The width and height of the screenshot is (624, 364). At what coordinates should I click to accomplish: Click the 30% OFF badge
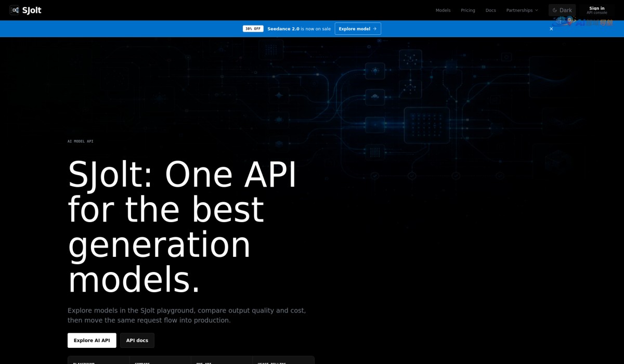pyautogui.click(x=253, y=29)
